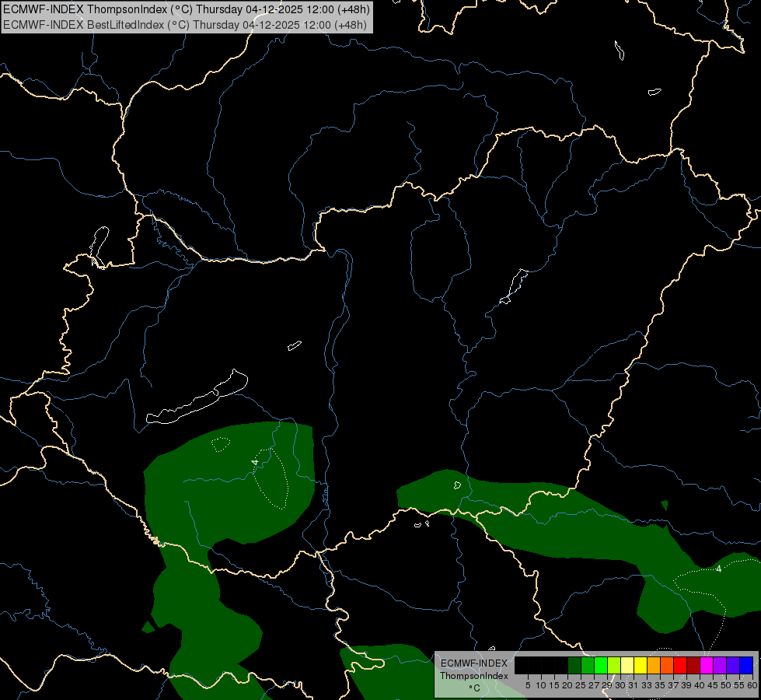Select the dark red 39-40 legend swatch
Image resolution: width=761 pixels, height=700 pixels.
tap(693, 666)
